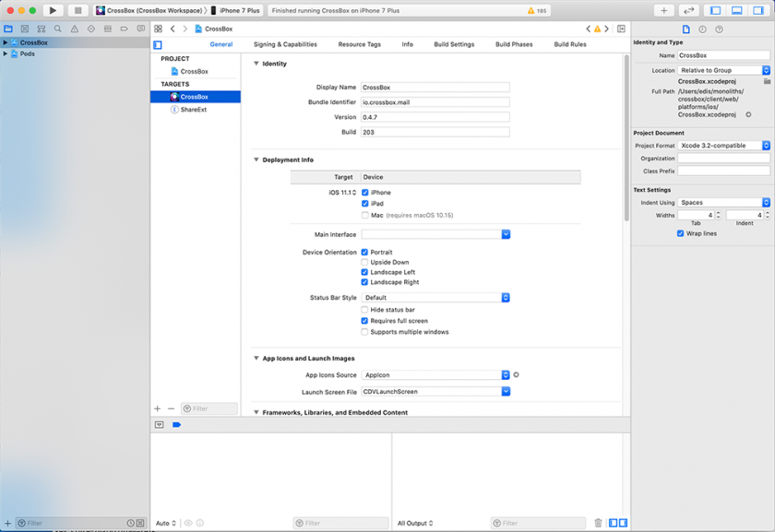The height and width of the screenshot is (532, 775).
Task: Hide the targets list sidebar
Action: click(x=158, y=45)
